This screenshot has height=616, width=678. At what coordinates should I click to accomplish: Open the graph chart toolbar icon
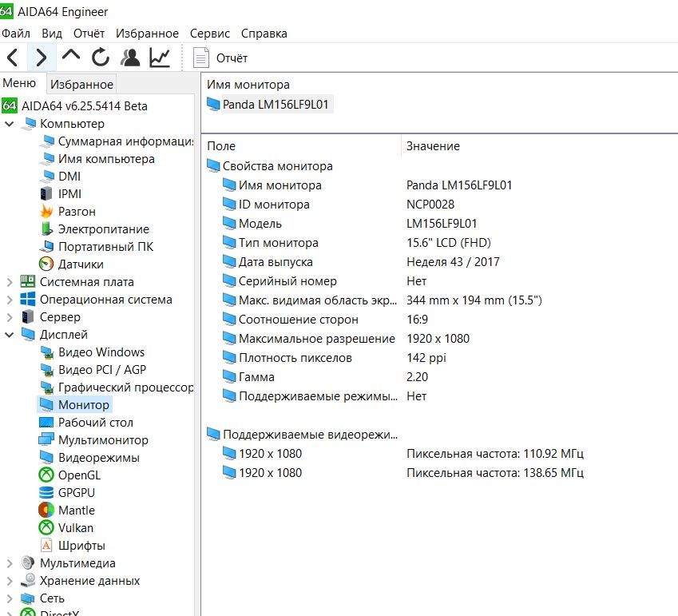click(160, 57)
